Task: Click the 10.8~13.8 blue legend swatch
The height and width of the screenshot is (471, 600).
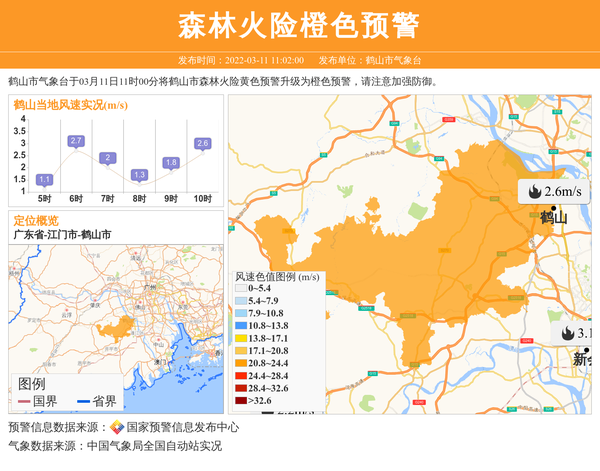Action: pyautogui.click(x=241, y=326)
